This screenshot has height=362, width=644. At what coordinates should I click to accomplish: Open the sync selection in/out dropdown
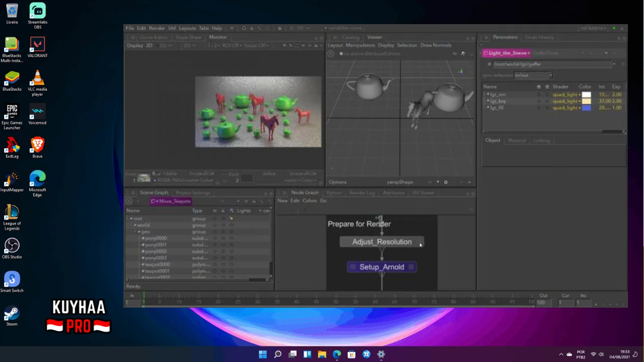point(533,75)
